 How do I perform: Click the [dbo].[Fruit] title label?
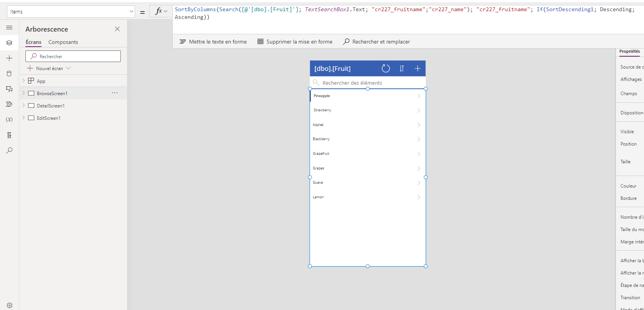click(x=332, y=69)
